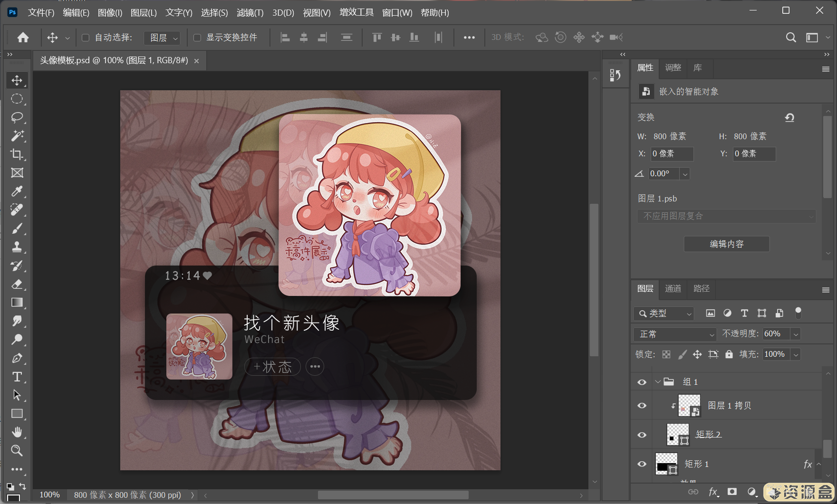This screenshot has height=504, width=837.
Task: Select the Dodge tool
Action: coord(17,340)
